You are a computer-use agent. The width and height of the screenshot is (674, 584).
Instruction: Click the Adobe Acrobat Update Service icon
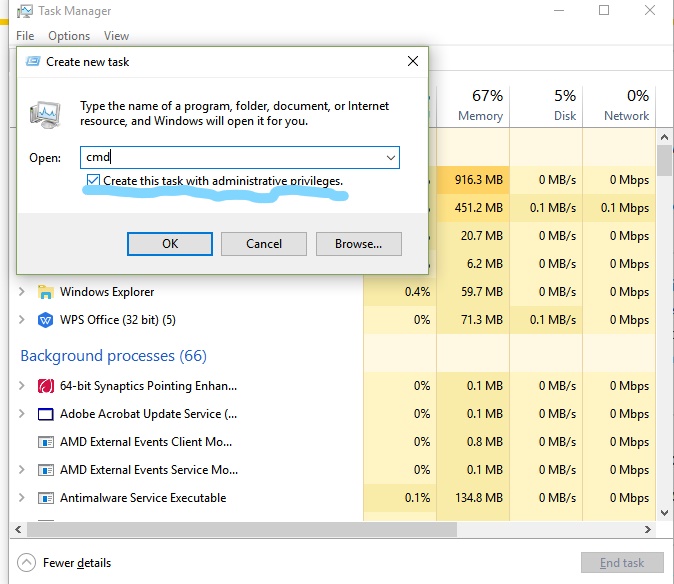[x=45, y=414]
